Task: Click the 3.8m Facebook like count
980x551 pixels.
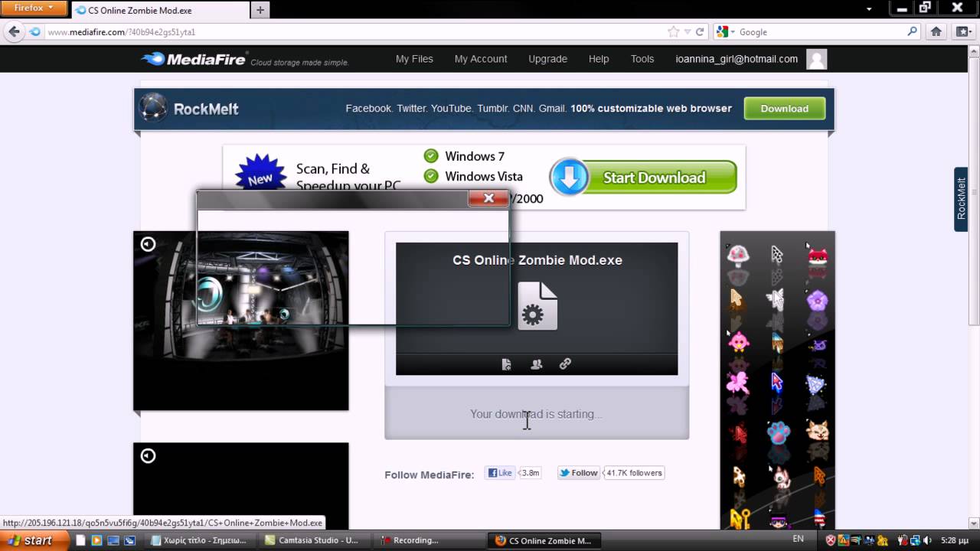Action: click(x=530, y=473)
